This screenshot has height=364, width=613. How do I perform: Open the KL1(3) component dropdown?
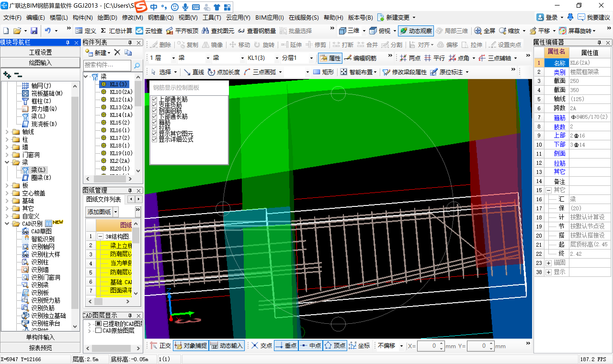click(x=277, y=58)
